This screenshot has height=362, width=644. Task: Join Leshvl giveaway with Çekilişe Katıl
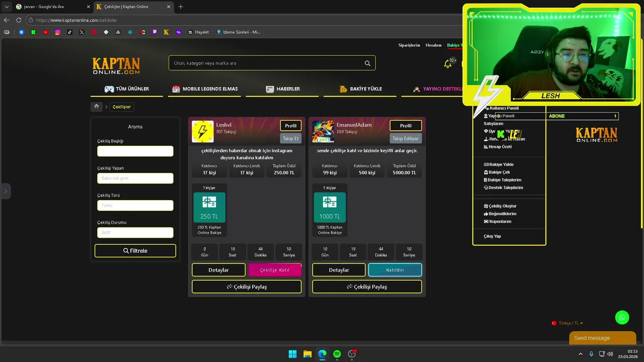(275, 270)
